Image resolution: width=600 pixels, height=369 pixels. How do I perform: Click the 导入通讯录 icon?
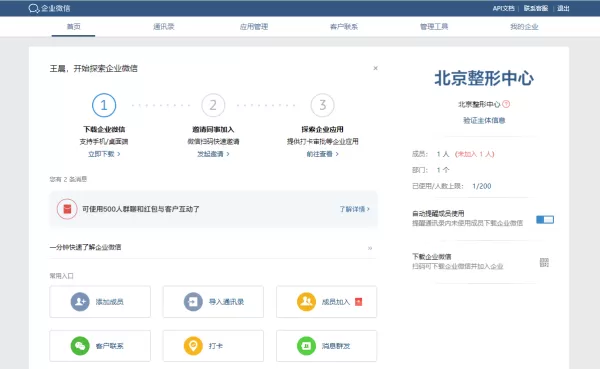193,302
